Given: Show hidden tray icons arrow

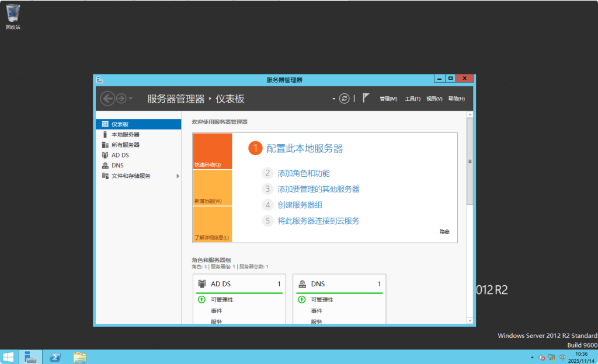Looking at the screenshot, I should pyautogui.click(x=531, y=356).
